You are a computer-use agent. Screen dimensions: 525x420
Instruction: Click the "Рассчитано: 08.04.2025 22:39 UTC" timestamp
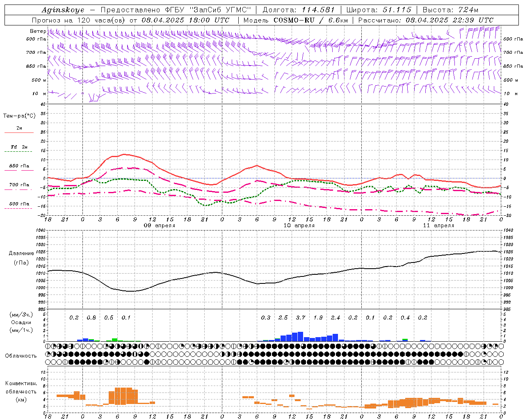426,20
